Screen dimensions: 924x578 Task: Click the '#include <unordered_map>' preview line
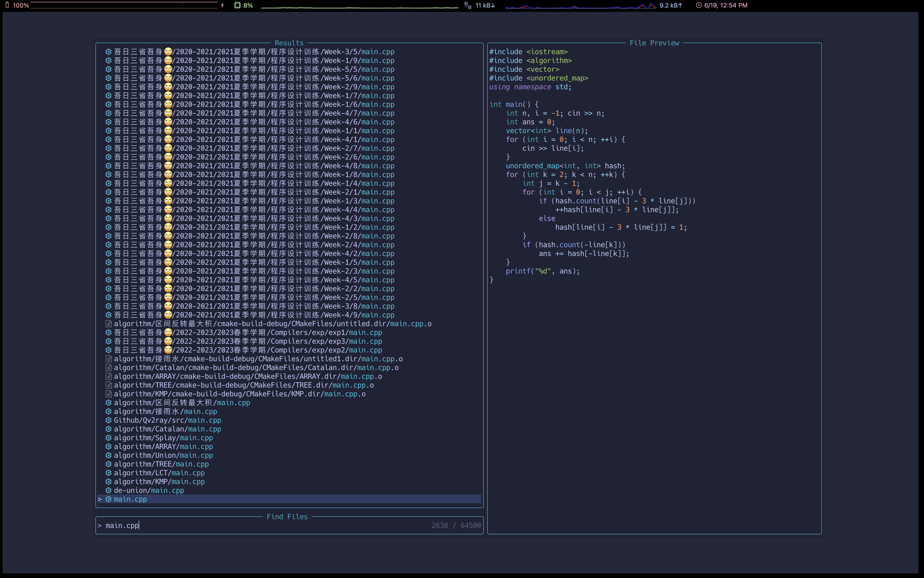tap(539, 78)
